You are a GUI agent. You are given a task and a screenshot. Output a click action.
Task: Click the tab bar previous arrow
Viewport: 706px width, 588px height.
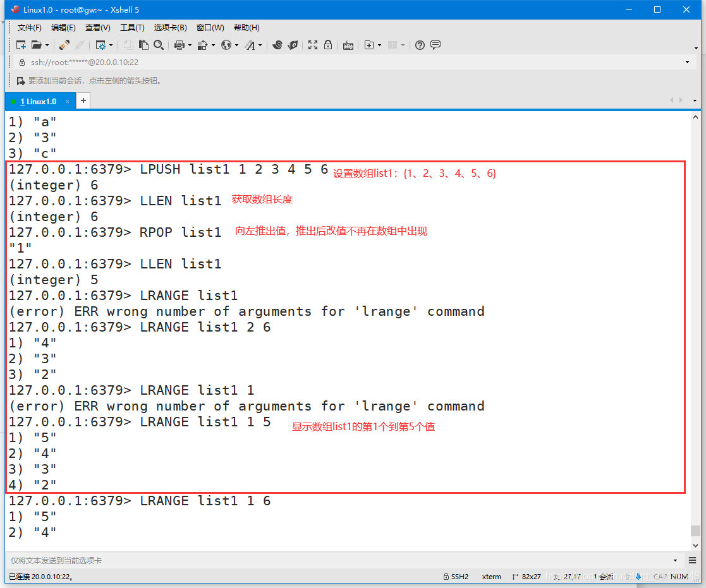click(x=671, y=100)
